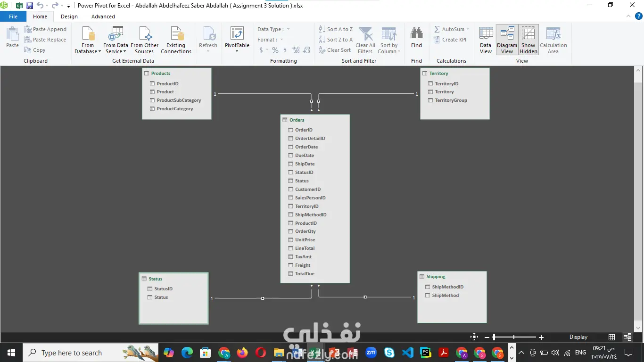Toggle Show Hidden

528,40
